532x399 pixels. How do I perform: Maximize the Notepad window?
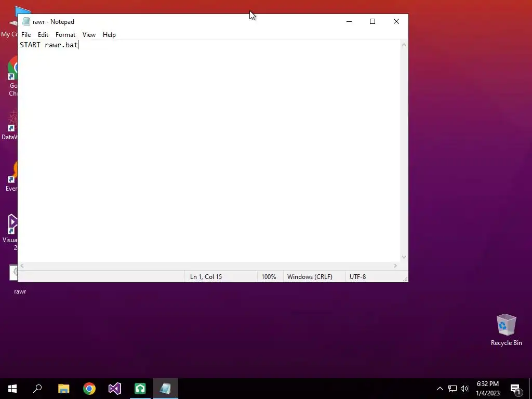(373, 21)
